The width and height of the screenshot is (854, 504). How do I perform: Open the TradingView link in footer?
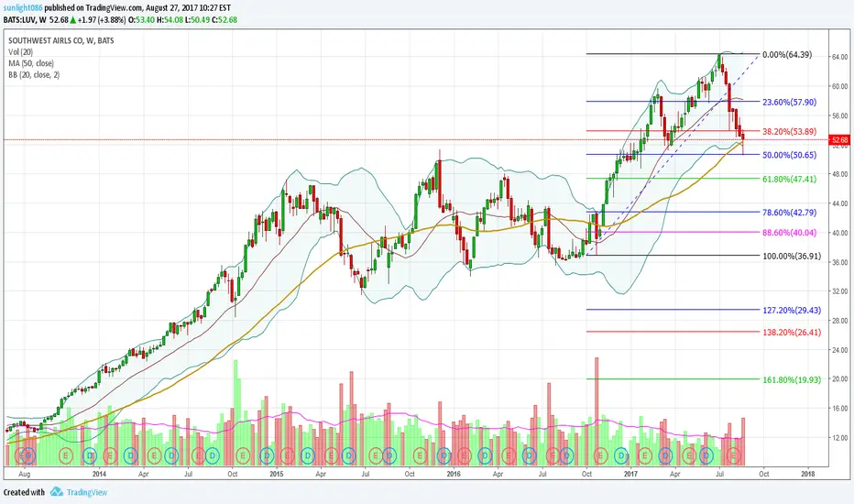pos(87,492)
